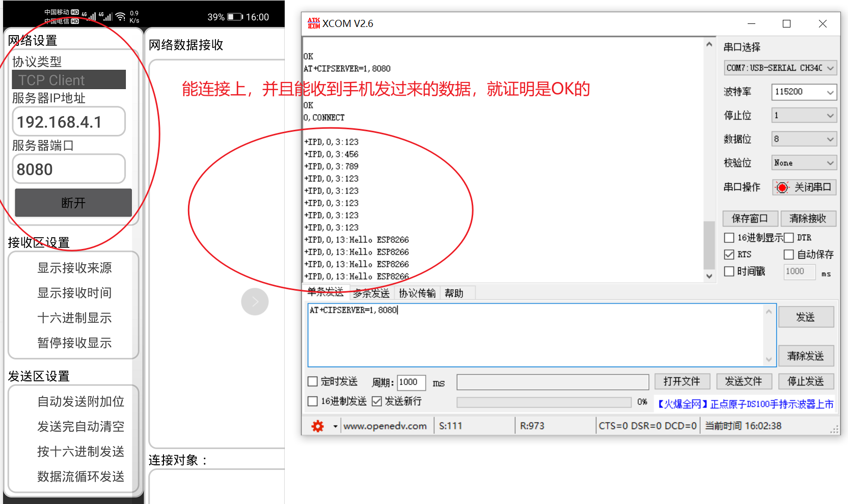This screenshot has height=504, width=848.
Task: Tap the round arrow send button
Action: pyautogui.click(x=255, y=302)
